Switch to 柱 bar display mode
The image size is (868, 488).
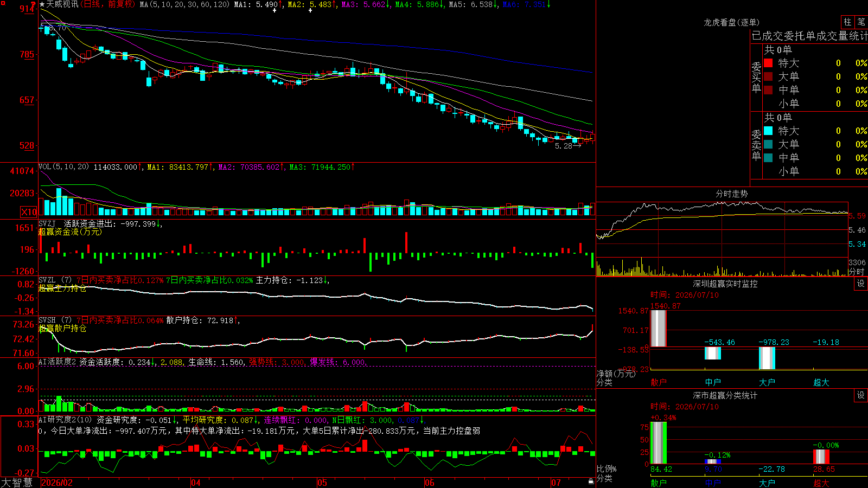[x=847, y=22]
